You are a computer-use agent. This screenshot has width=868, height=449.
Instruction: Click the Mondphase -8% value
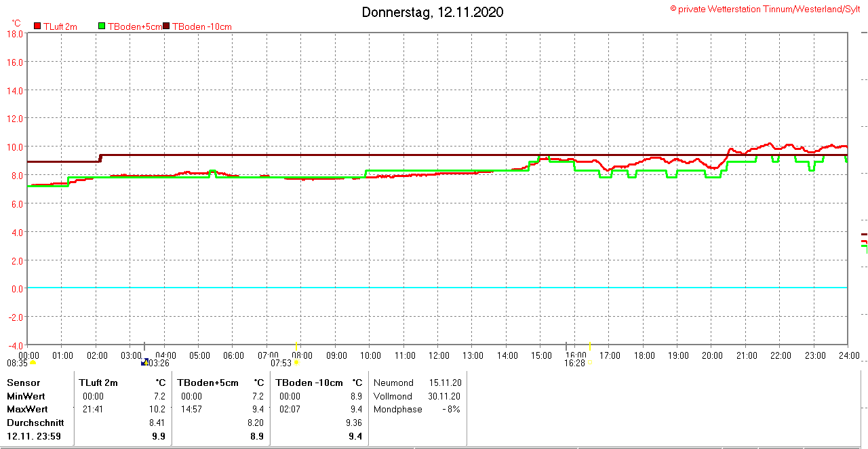point(450,409)
